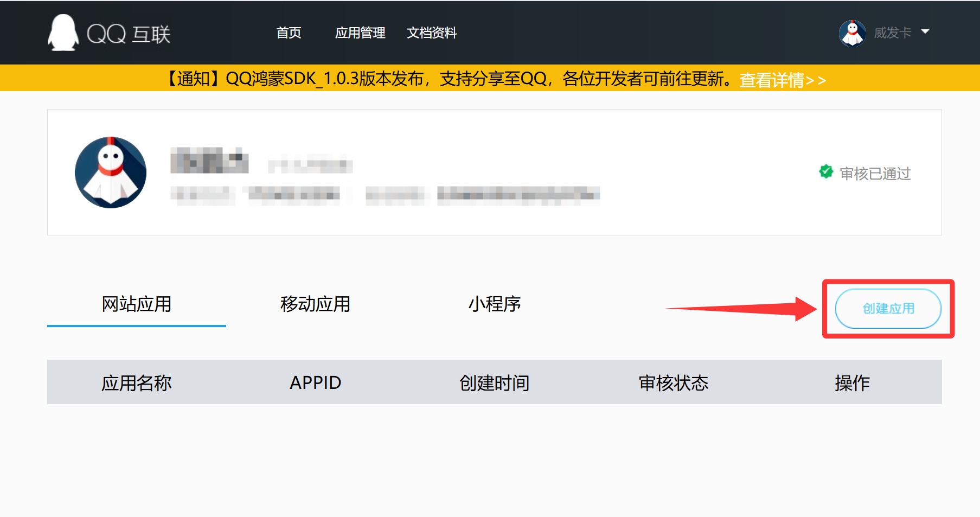Screen dimensions: 980x517
Task: Click the QQ鸿蒙SDK notification banner text
Action: 450,79
